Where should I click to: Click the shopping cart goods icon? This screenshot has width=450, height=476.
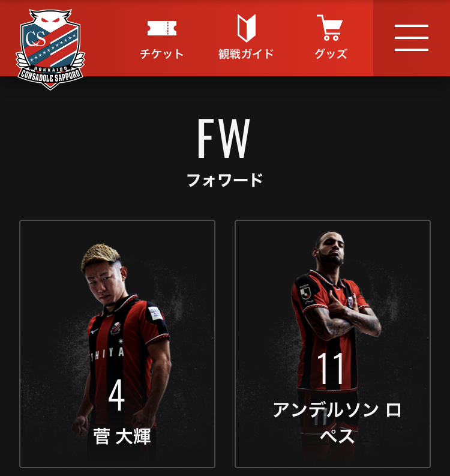tap(330, 28)
